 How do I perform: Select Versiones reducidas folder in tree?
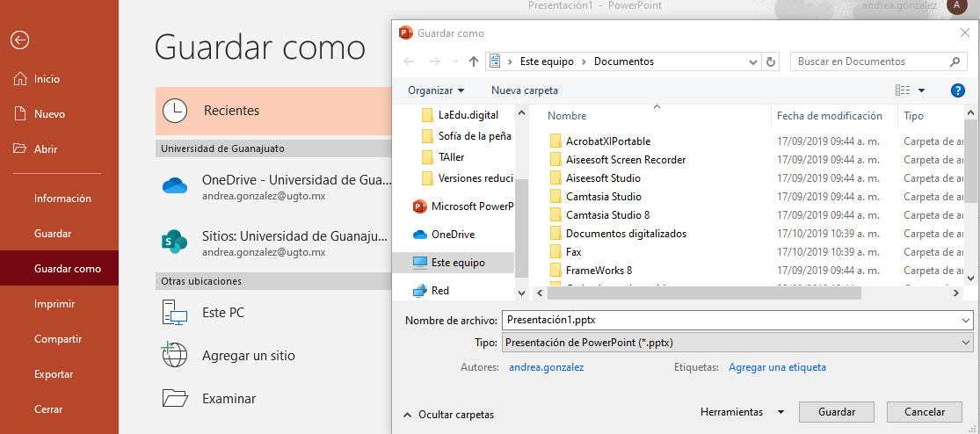(x=468, y=178)
